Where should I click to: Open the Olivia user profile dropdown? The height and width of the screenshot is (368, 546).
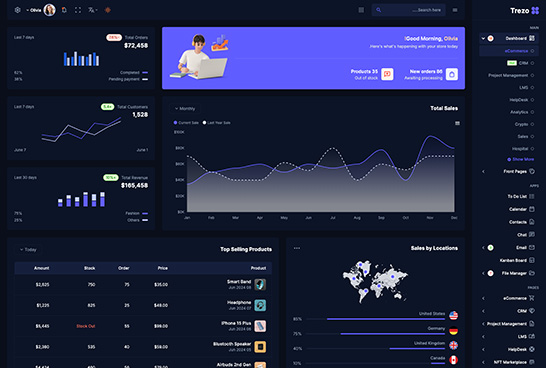41,10
